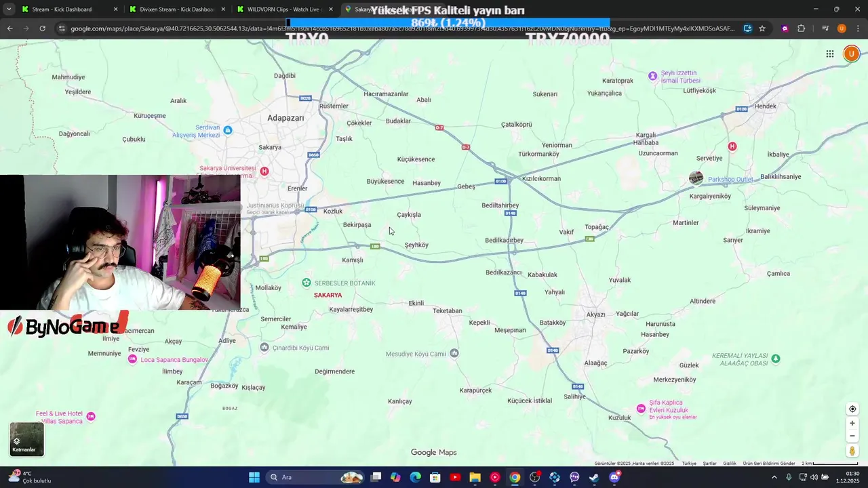Show hidden system tray icons
Screen dimensions: 868x488
774,477
